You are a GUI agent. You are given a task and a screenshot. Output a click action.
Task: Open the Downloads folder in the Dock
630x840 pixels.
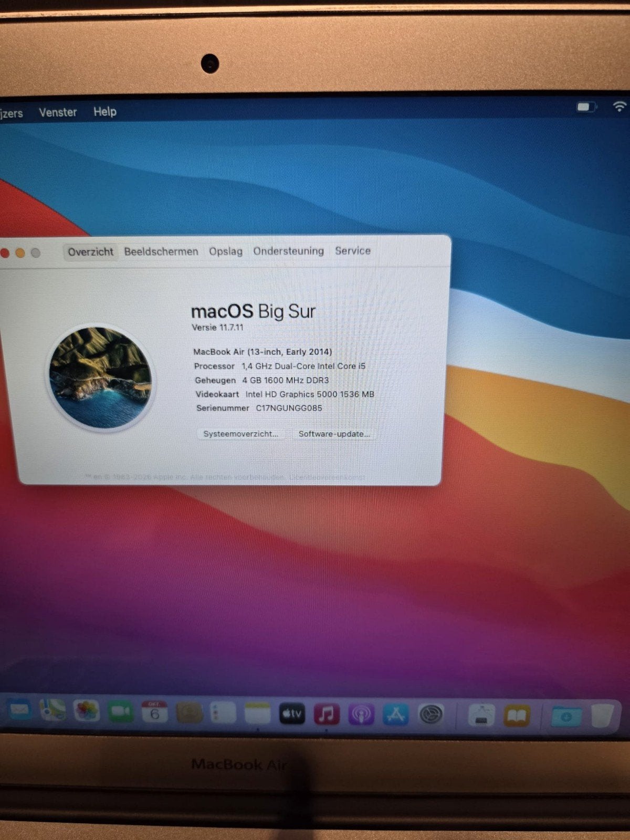tap(566, 716)
